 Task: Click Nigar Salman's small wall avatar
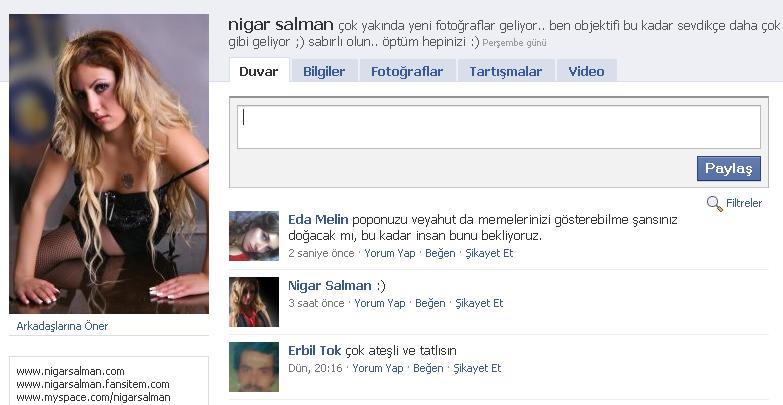254,302
